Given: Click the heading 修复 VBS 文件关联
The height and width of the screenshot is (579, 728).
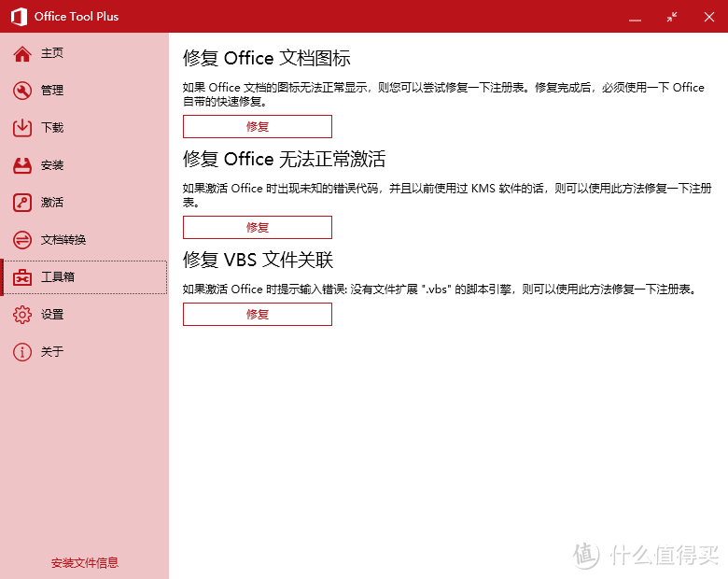Looking at the screenshot, I should coord(258,260).
